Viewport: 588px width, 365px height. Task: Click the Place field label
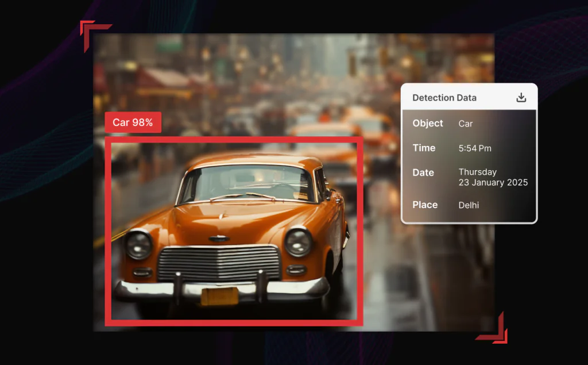click(x=425, y=205)
